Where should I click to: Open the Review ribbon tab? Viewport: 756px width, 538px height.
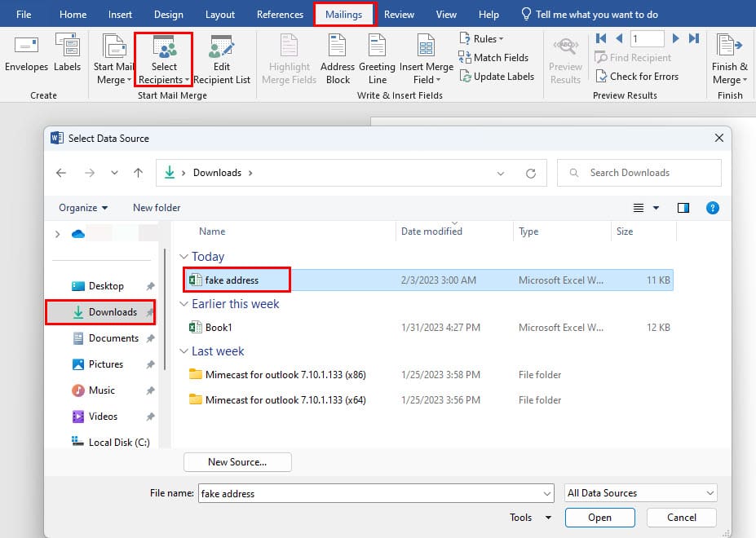tap(399, 13)
